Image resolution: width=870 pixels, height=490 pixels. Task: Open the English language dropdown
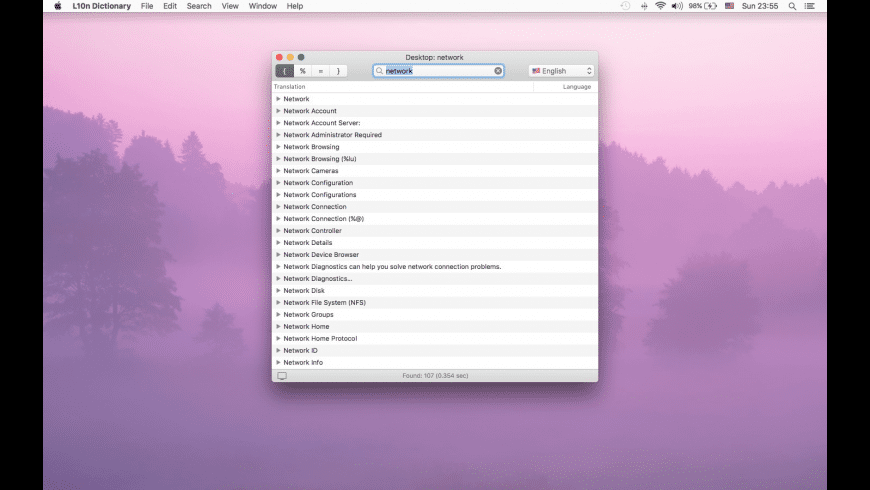coord(562,71)
